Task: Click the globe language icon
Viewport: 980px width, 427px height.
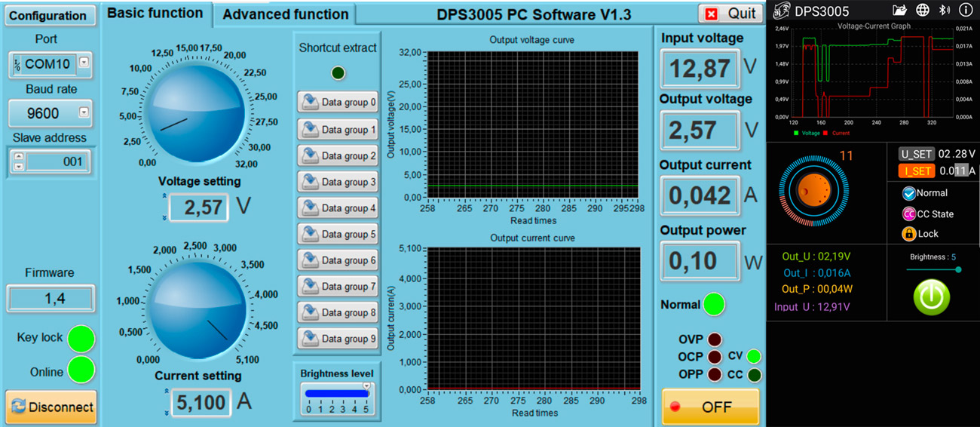Action: coord(922,11)
